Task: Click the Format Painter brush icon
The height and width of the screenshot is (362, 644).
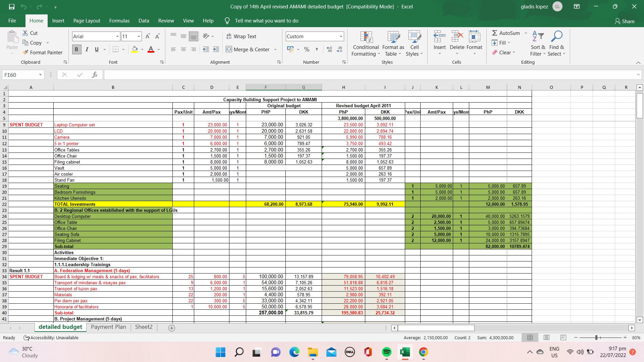Action: [26, 52]
